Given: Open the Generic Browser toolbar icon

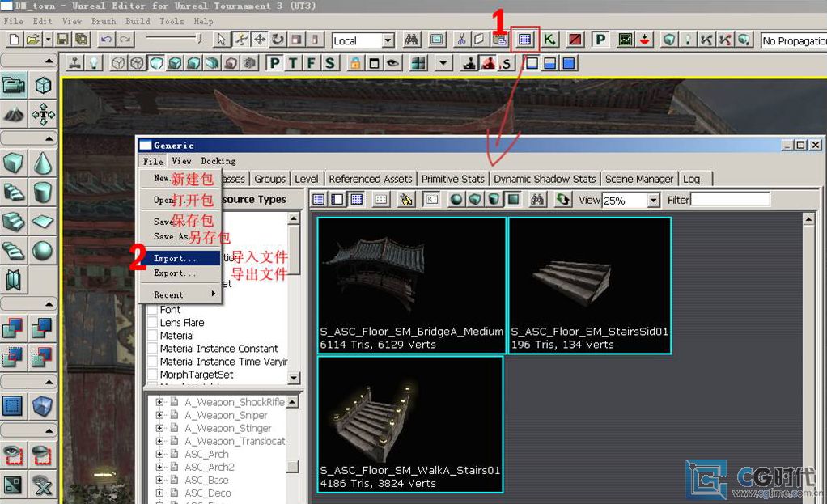Looking at the screenshot, I should click(524, 40).
